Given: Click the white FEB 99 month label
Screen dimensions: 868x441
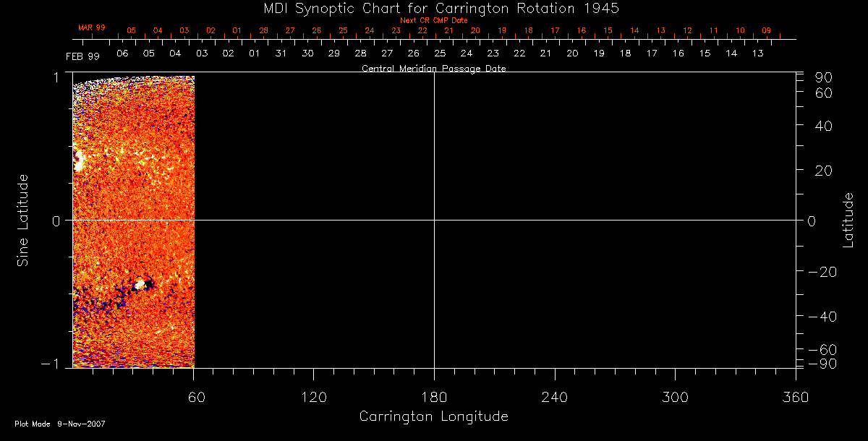Looking at the screenshot, I should (82, 56).
